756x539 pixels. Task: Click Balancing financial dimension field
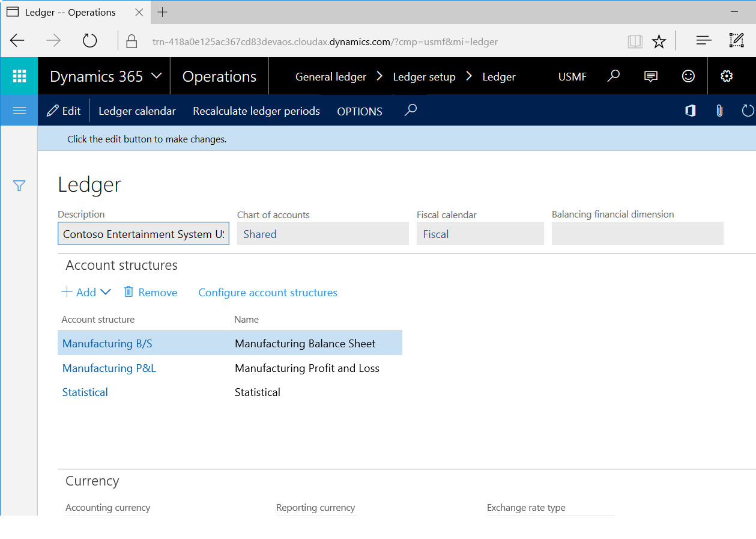tap(638, 234)
